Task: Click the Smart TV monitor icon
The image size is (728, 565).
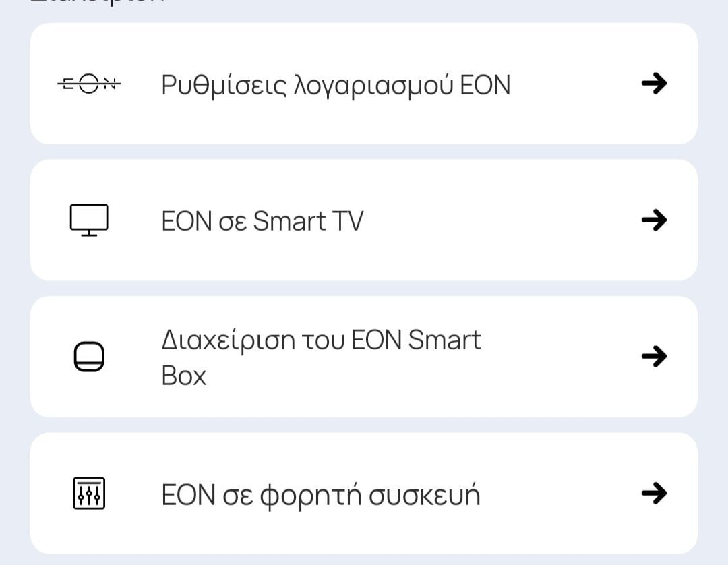Action: click(x=89, y=220)
